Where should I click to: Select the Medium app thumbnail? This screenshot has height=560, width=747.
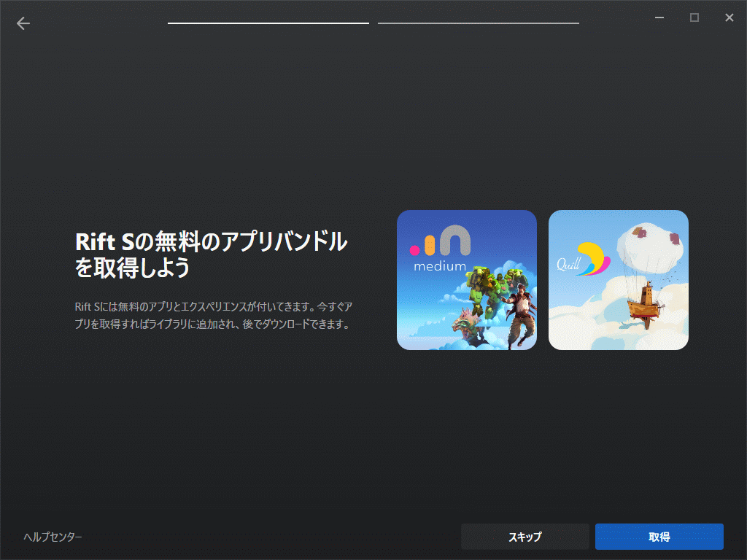click(467, 280)
